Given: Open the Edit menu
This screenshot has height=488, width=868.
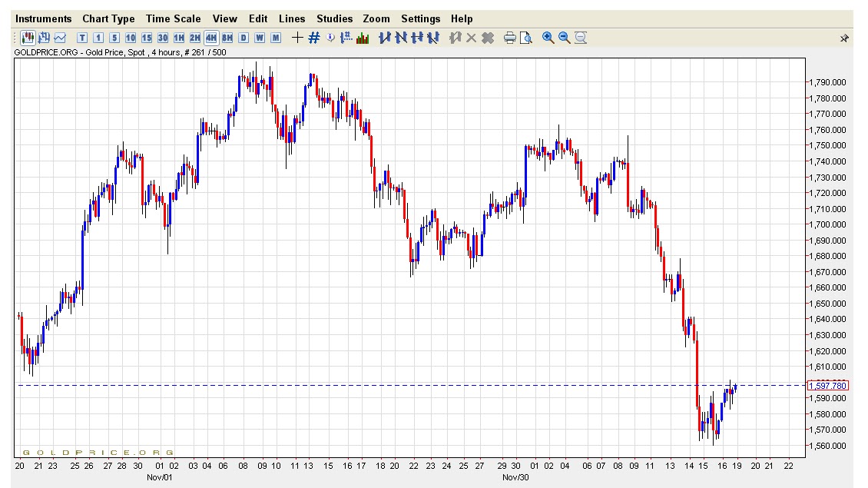Looking at the screenshot, I should (x=258, y=19).
